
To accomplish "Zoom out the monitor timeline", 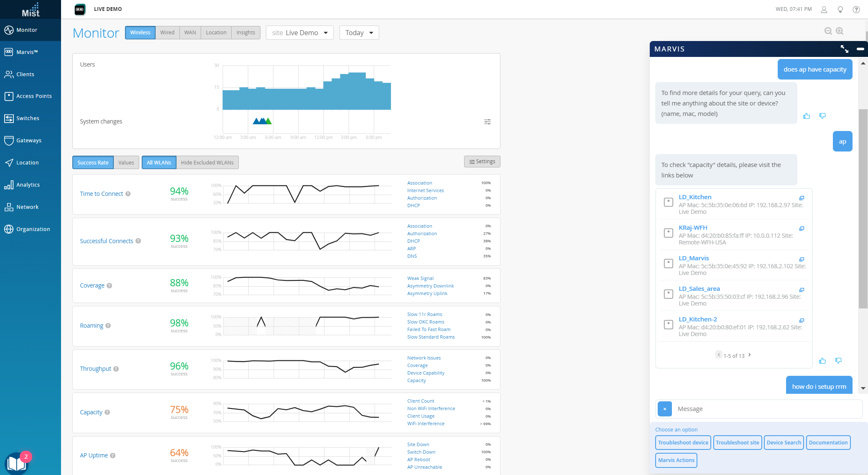I will click(828, 31).
